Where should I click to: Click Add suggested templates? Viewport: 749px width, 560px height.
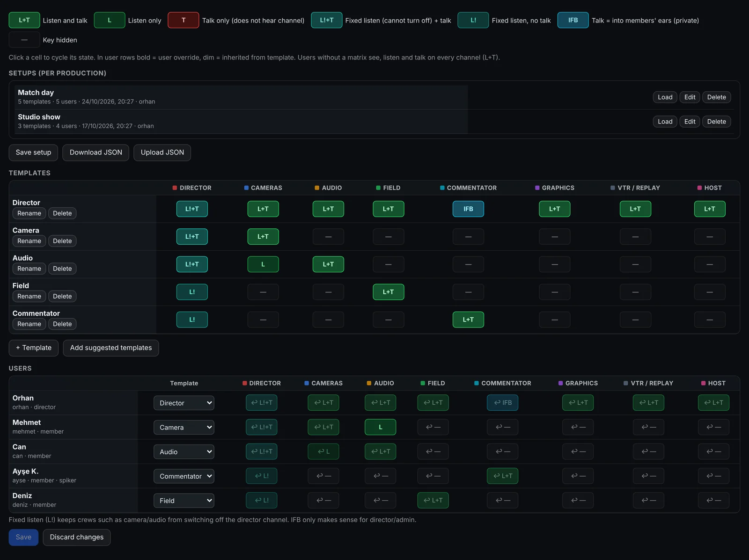[x=111, y=348]
